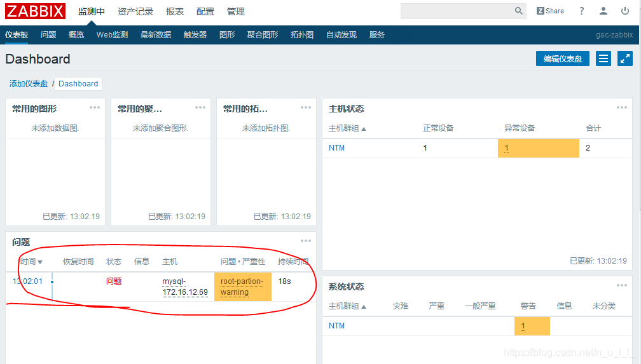Click the 18s duration value

[284, 281]
